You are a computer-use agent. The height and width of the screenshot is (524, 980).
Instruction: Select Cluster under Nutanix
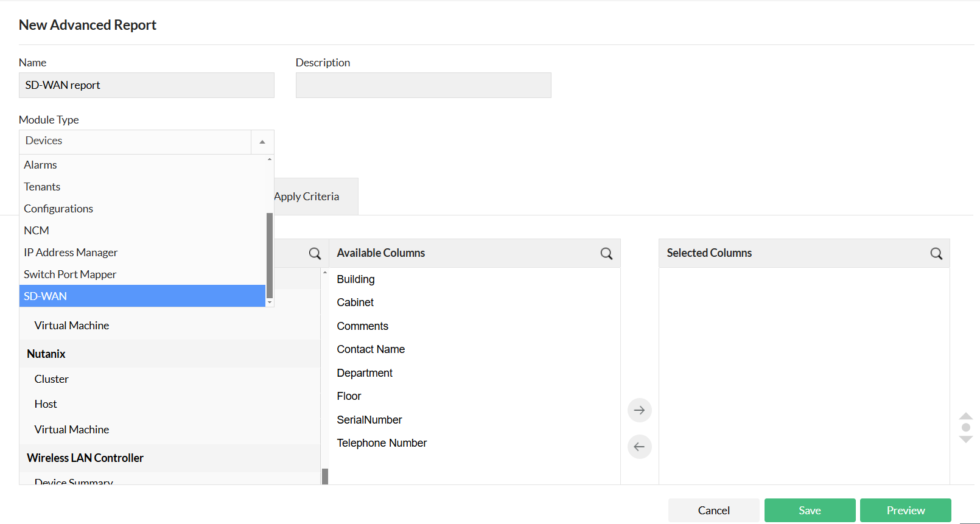click(x=52, y=379)
